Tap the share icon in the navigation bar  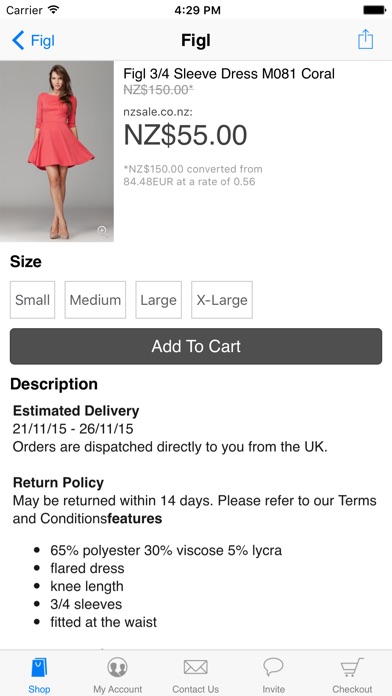365,40
